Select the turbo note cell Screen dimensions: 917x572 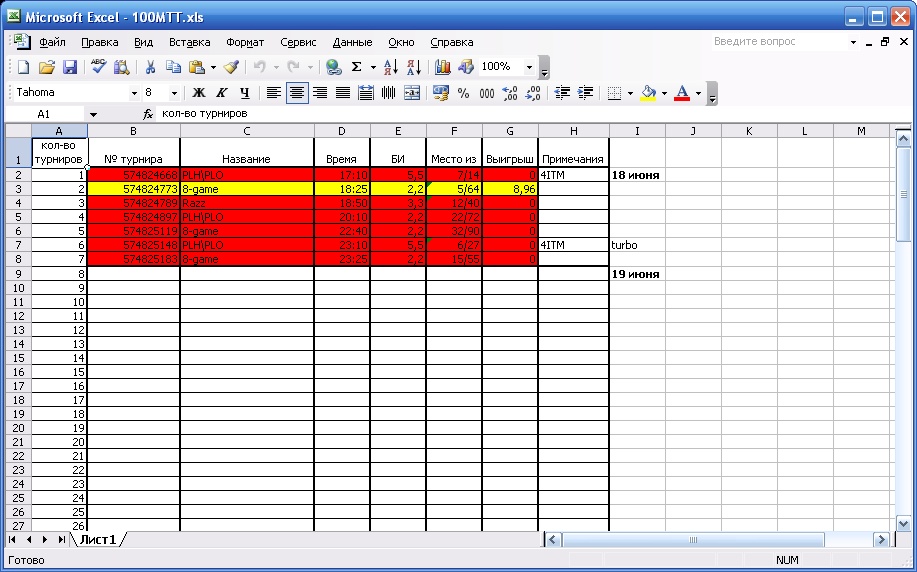637,245
